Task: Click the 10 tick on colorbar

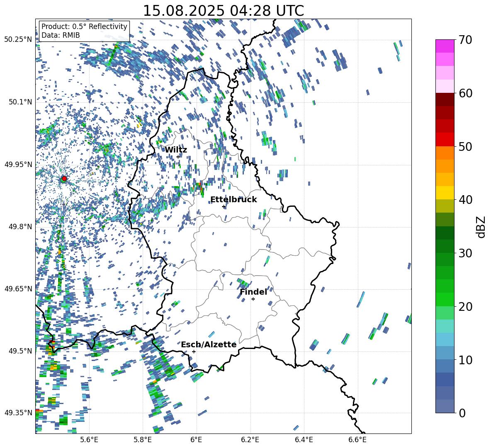Action: [x=466, y=360]
